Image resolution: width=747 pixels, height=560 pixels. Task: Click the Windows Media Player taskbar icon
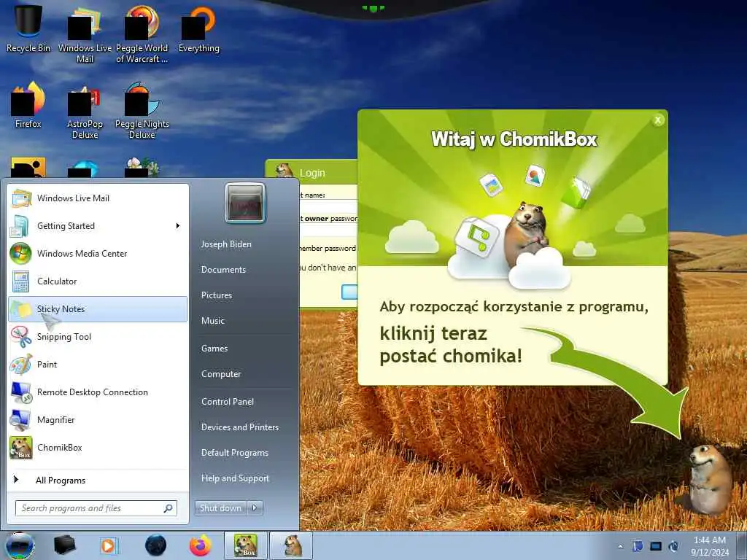(109, 545)
